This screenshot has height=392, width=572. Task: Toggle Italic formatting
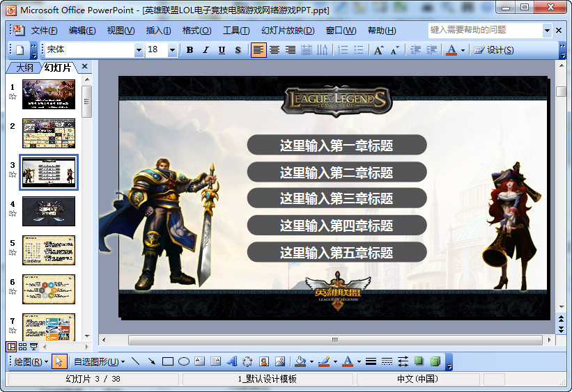(x=206, y=50)
